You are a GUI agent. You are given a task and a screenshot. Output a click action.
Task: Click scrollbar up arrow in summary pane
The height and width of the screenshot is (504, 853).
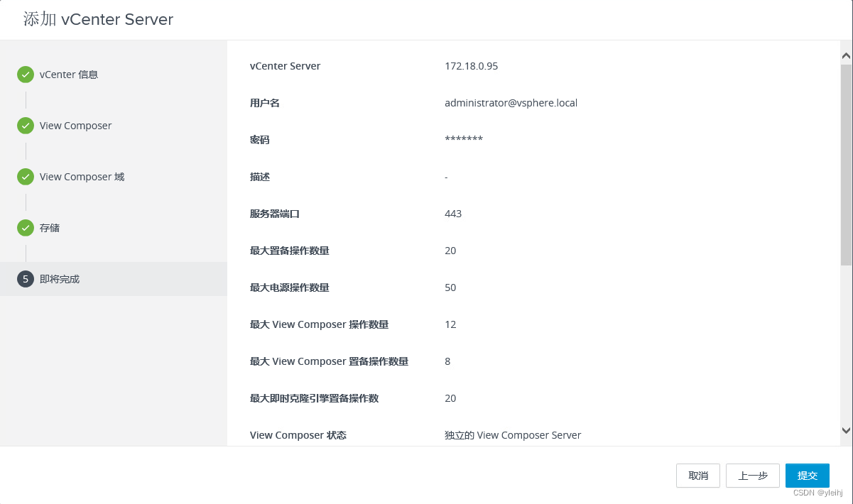(846, 55)
